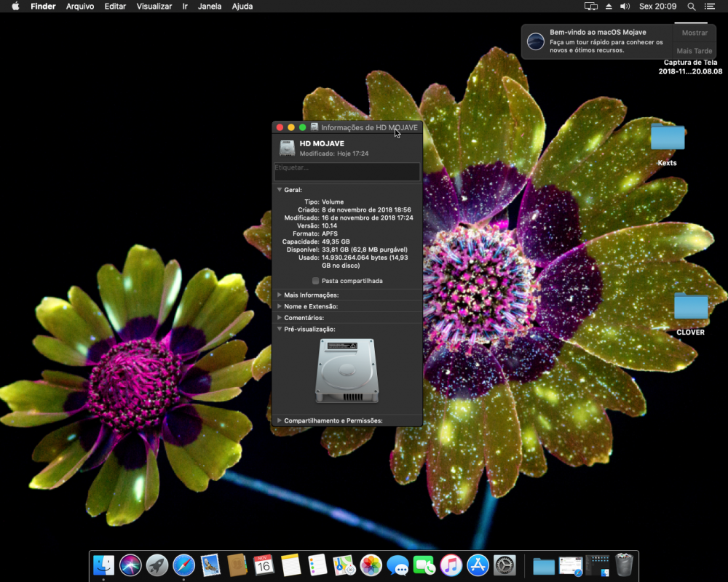Open the blue folder stack in the Dock
This screenshot has width=728, height=582.
coord(544,566)
